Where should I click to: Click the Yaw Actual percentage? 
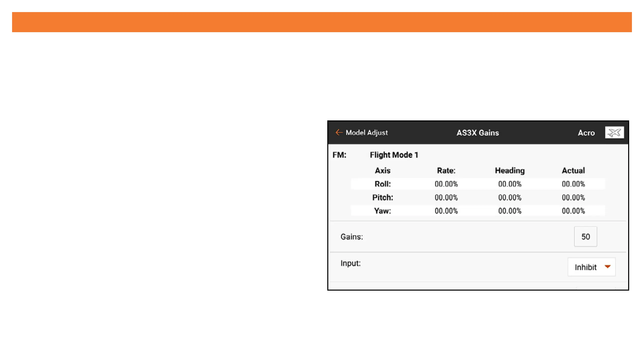(x=573, y=211)
